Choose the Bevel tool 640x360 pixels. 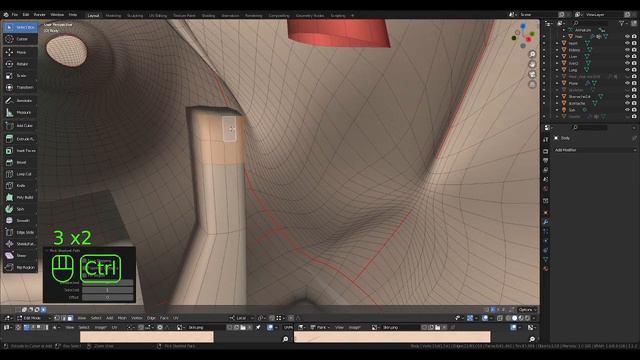click(20, 162)
